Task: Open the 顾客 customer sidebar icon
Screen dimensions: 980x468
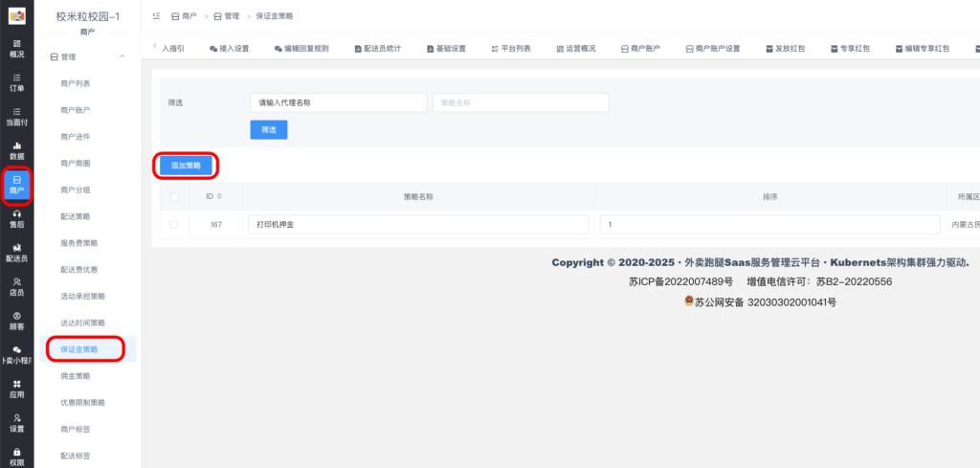Action: 17,321
